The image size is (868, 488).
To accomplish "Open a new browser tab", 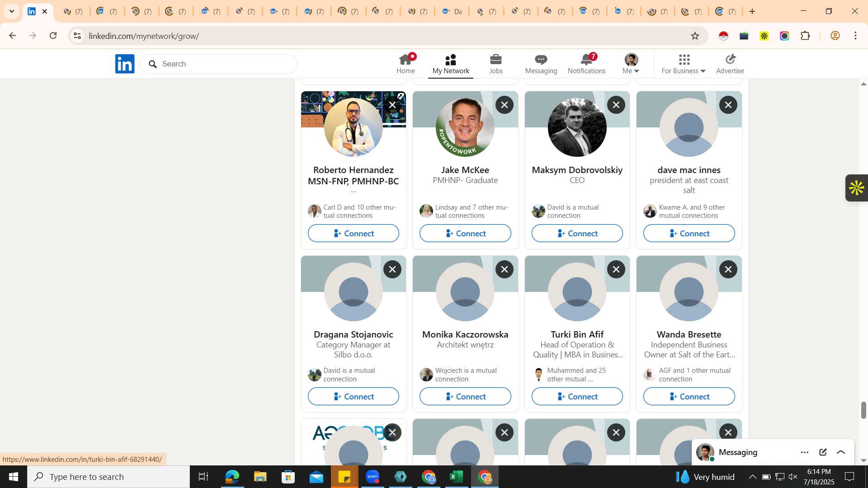I will point(752,11).
